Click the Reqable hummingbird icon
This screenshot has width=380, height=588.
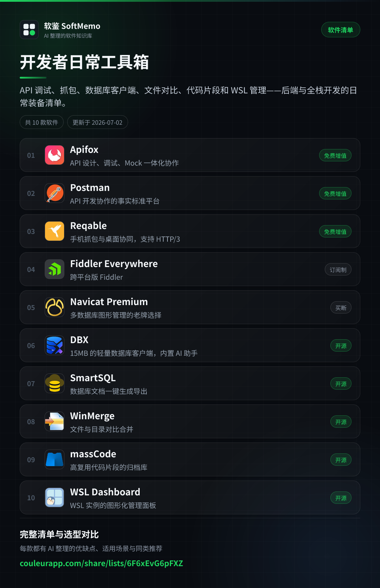[x=55, y=231]
